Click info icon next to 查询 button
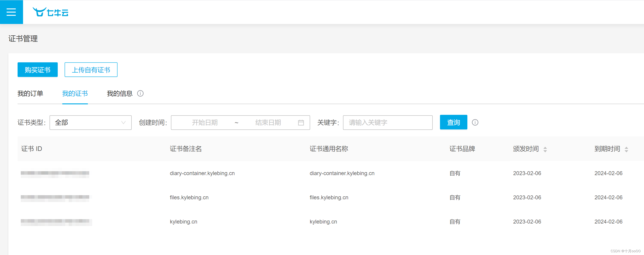This screenshot has width=644, height=255. pyautogui.click(x=475, y=123)
